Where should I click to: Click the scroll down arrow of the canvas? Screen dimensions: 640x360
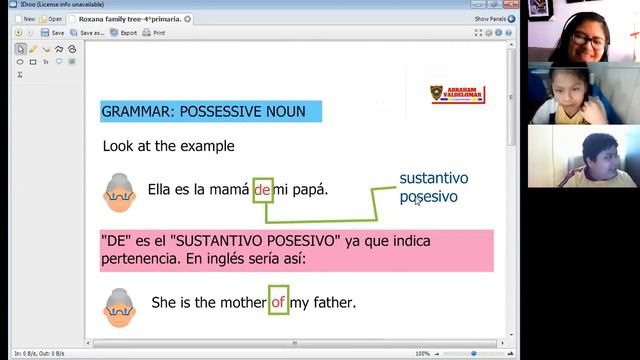pyautogui.click(x=511, y=335)
